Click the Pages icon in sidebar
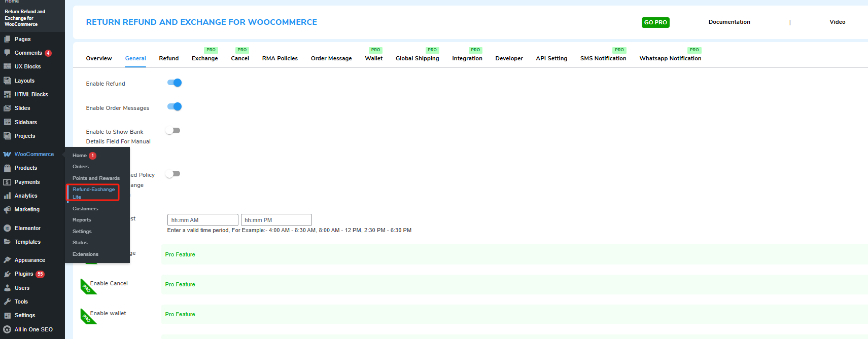 tap(7, 39)
